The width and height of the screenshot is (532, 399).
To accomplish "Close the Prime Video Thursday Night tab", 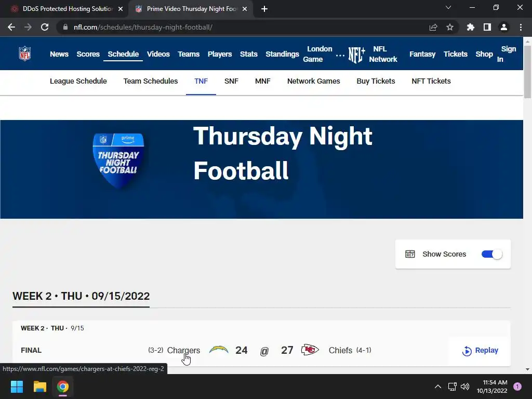I will click(245, 9).
